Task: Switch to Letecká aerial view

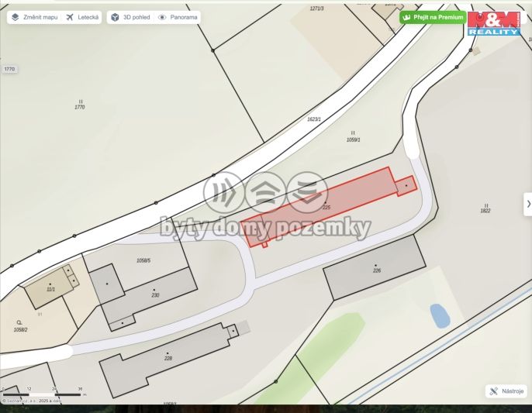Action: click(82, 17)
